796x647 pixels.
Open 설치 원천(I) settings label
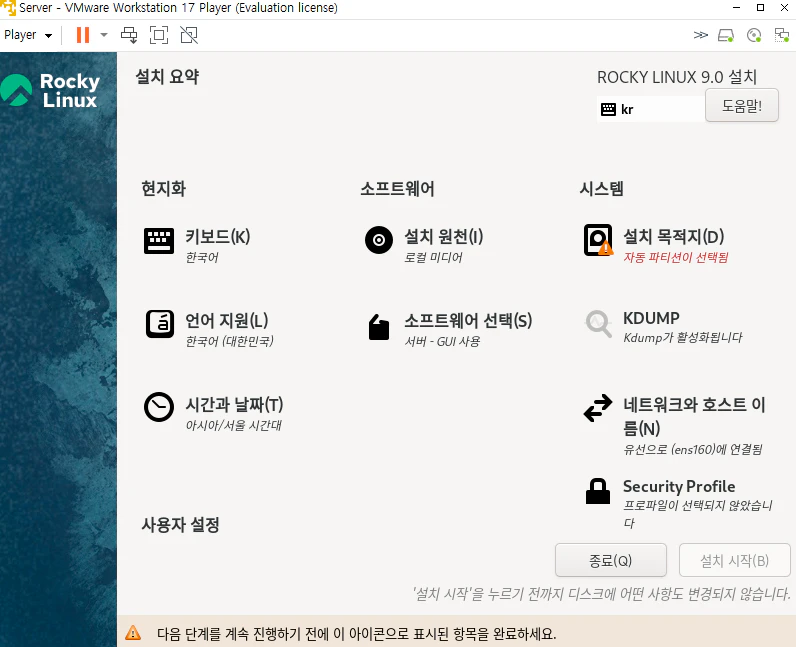pos(444,237)
